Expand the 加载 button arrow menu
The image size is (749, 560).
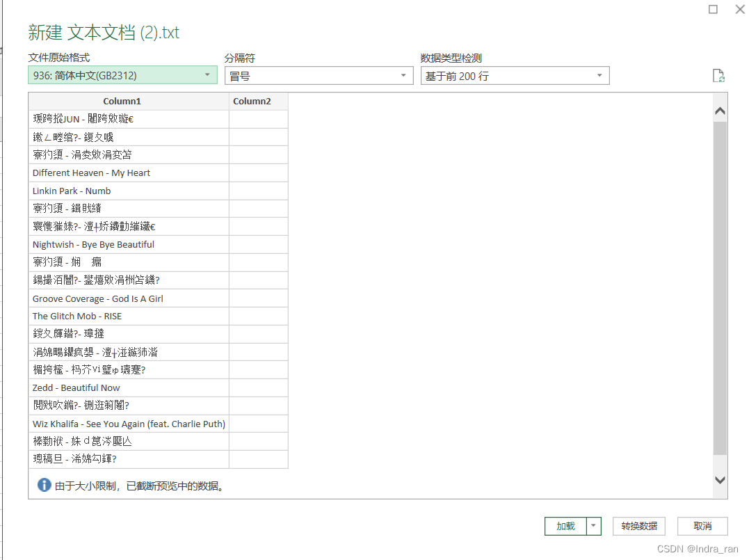(x=593, y=526)
